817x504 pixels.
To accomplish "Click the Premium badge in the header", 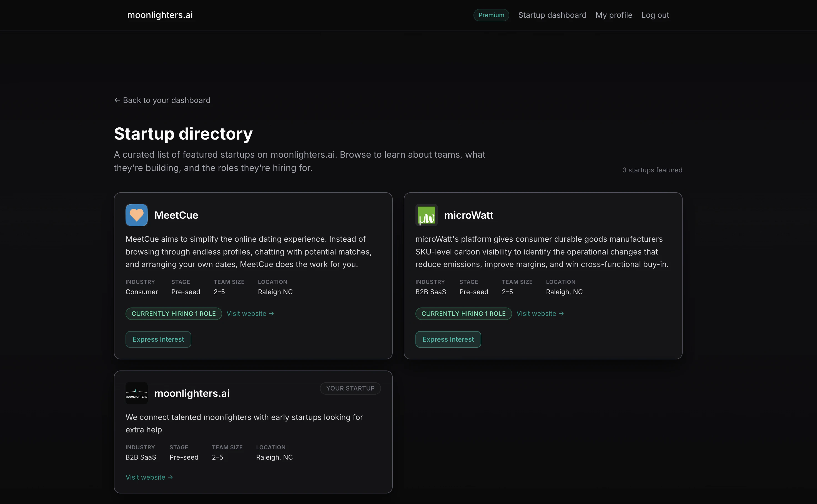I will tap(491, 15).
